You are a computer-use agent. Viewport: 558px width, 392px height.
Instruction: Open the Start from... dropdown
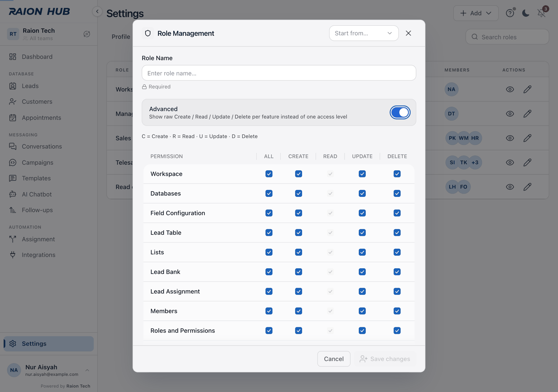click(363, 33)
